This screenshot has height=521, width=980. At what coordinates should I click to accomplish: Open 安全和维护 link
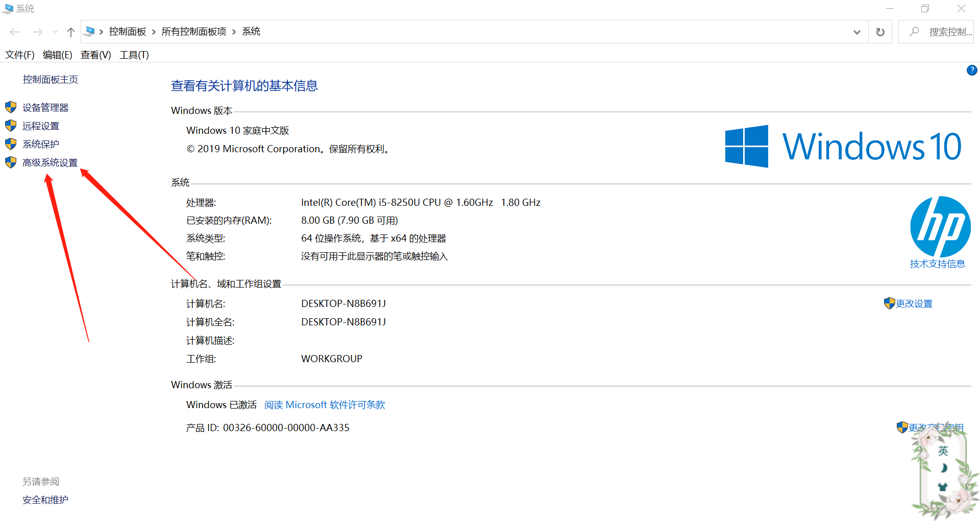(45, 500)
